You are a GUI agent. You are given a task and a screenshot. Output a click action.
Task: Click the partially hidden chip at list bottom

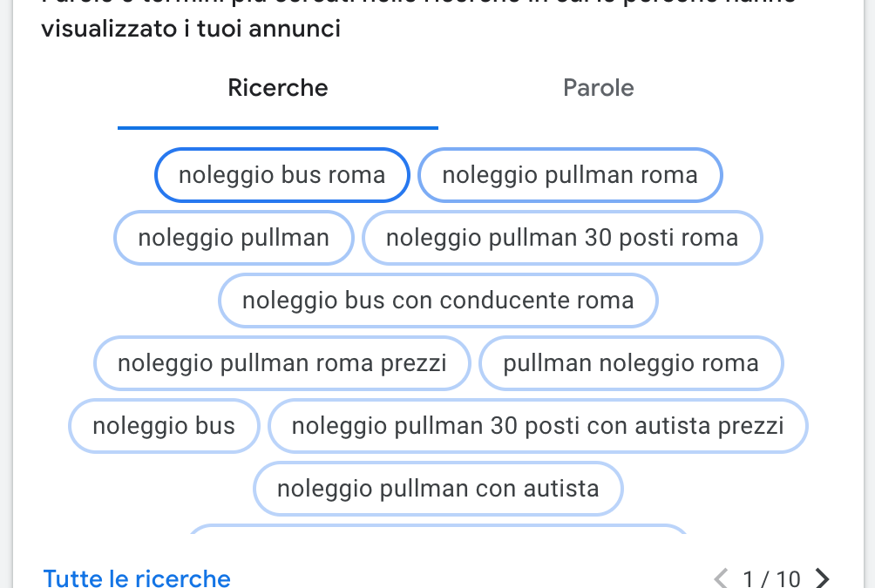point(438,529)
